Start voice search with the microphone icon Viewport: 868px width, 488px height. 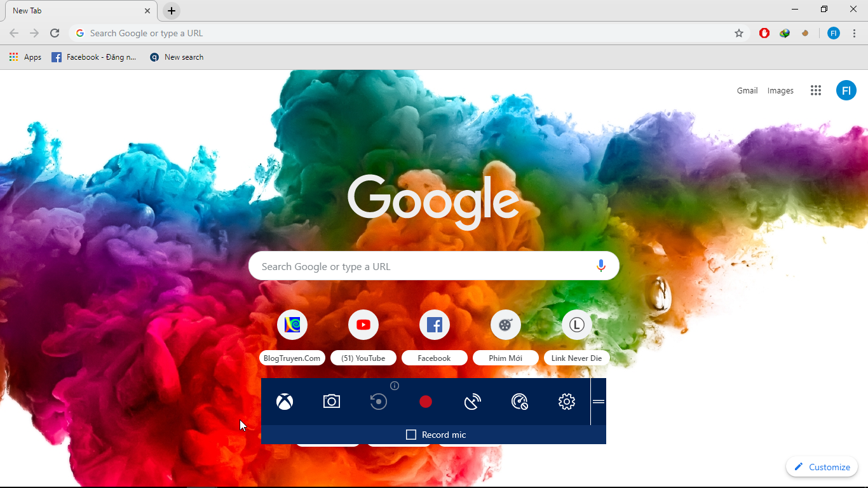(x=601, y=266)
